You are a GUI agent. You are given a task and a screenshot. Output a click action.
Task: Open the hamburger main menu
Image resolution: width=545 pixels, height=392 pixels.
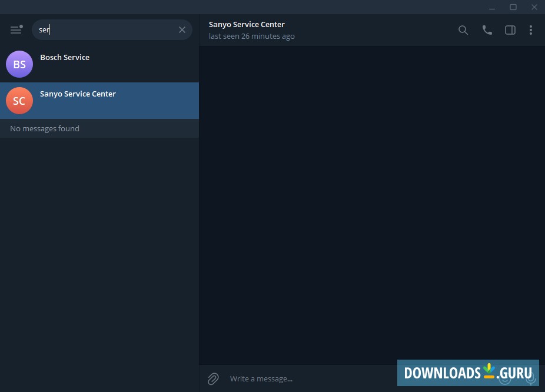pyautogui.click(x=16, y=30)
